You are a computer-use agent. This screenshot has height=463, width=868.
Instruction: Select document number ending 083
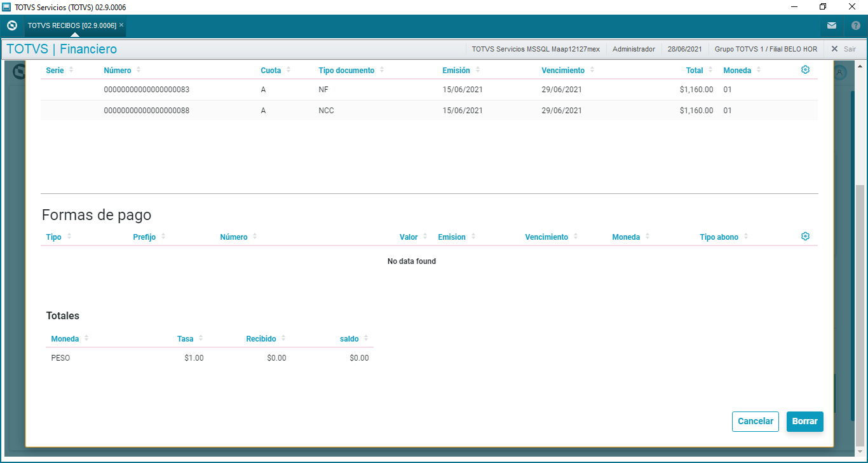[x=147, y=90]
